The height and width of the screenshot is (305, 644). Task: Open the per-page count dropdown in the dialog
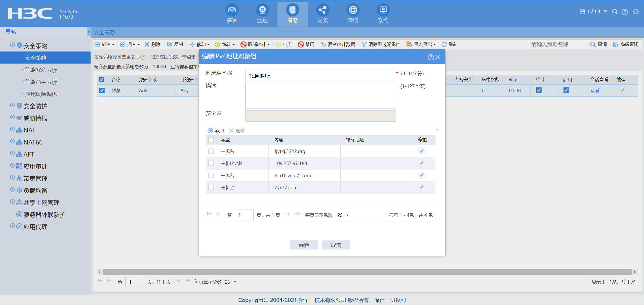(347, 215)
